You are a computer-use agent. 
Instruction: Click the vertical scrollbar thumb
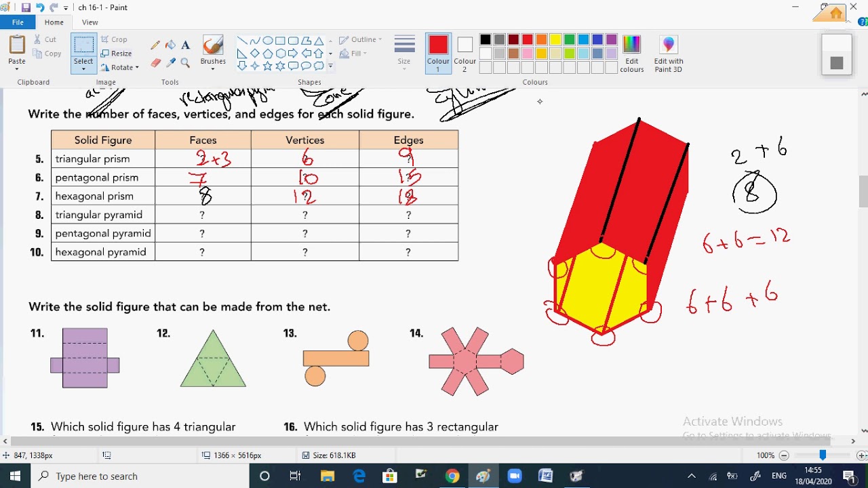[x=863, y=191]
